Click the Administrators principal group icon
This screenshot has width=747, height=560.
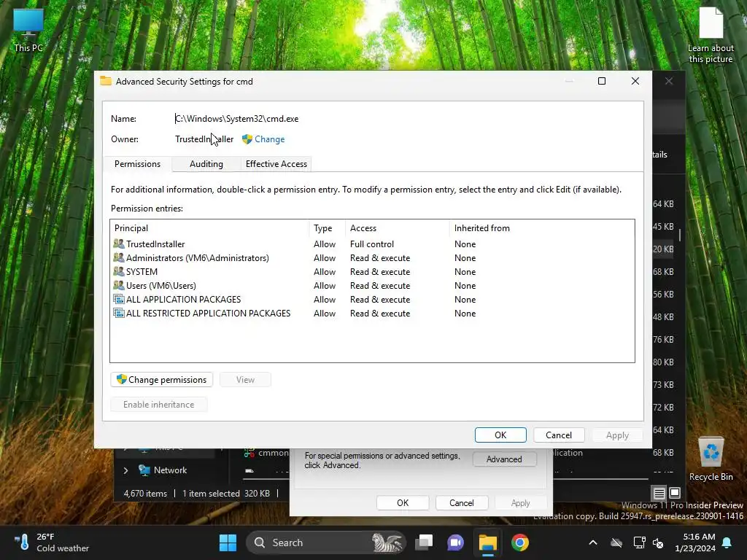pyautogui.click(x=119, y=257)
